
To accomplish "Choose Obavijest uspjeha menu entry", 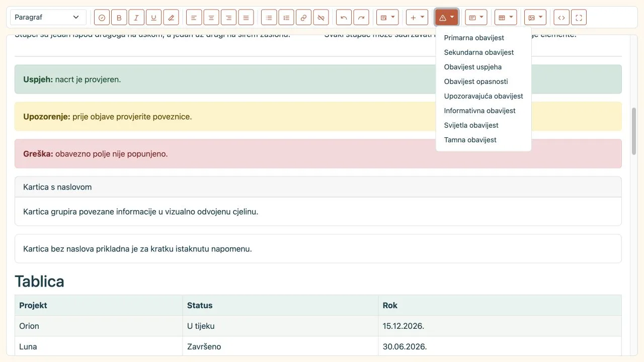I will click(484, 67).
